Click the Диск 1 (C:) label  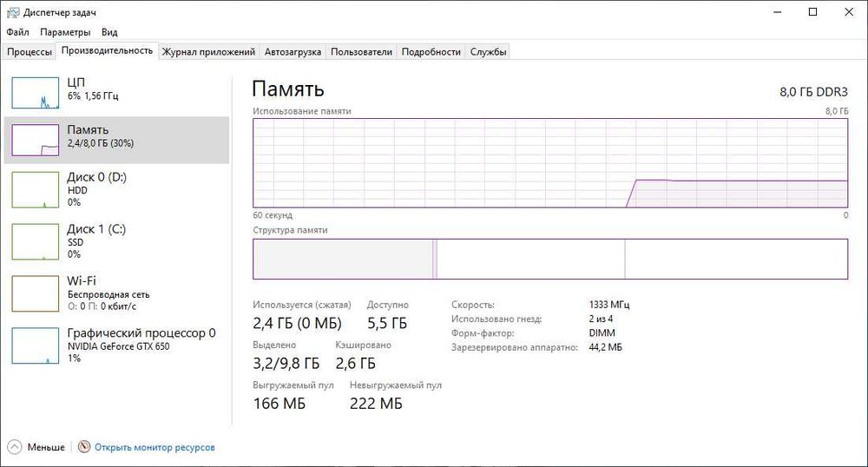(x=96, y=229)
